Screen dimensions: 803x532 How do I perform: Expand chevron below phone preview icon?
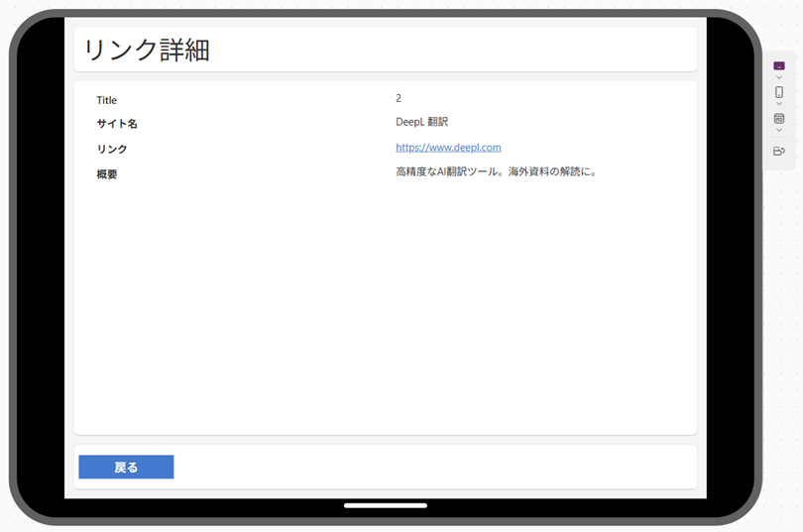pos(779,104)
